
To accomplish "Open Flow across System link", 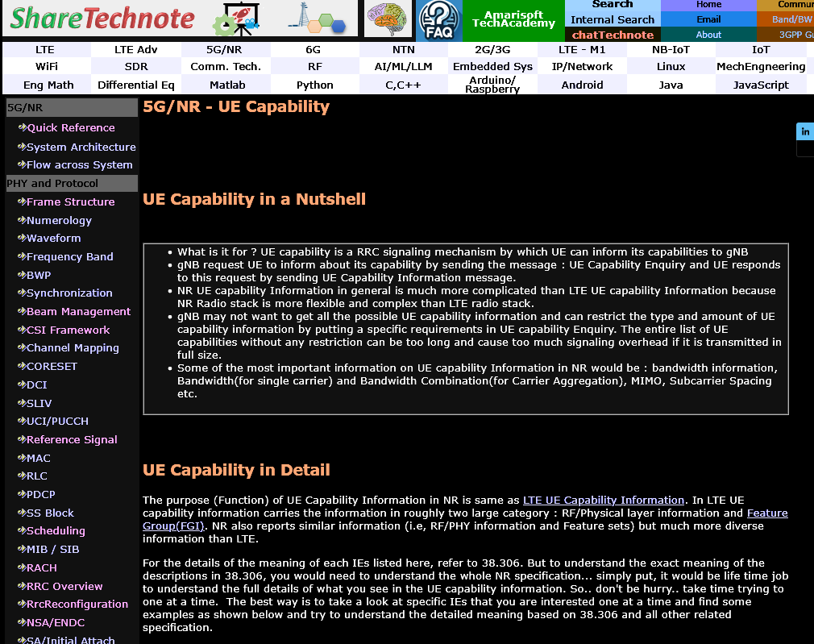I will [80, 164].
